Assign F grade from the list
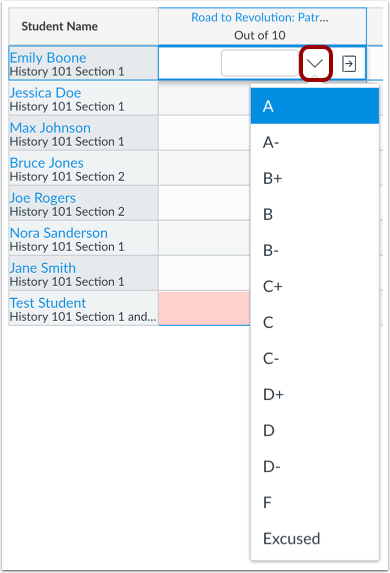The height and width of the screenshot is (573, 390). [x=315, y=502]
